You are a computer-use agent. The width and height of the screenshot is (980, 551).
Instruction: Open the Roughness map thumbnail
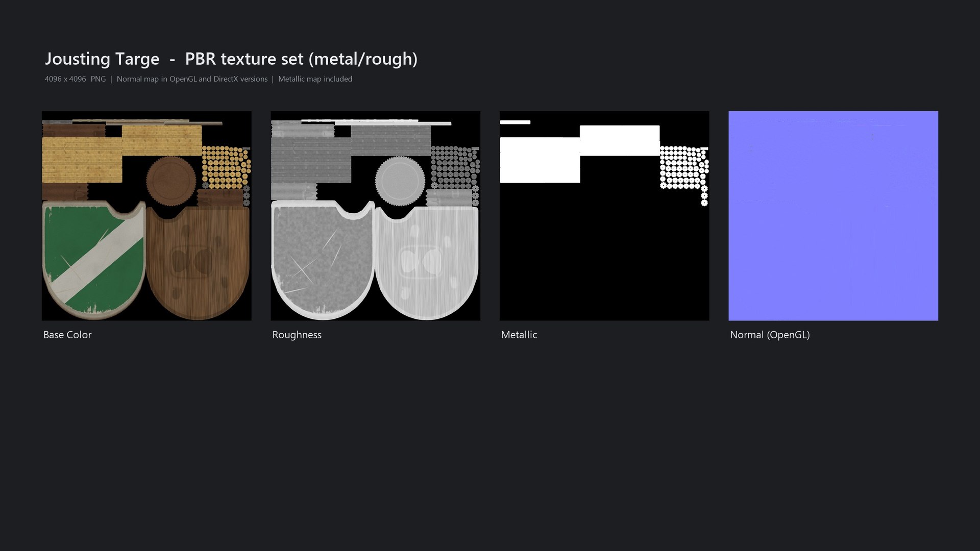tap(375, 216)
